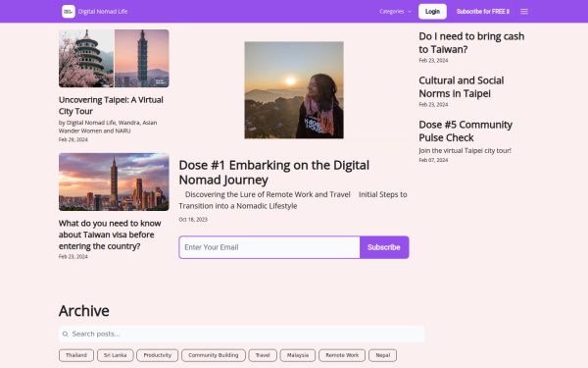Open Do I need to bring cash to Taiwan
Viewport: 588px width, 368px height.
[471, 43]
